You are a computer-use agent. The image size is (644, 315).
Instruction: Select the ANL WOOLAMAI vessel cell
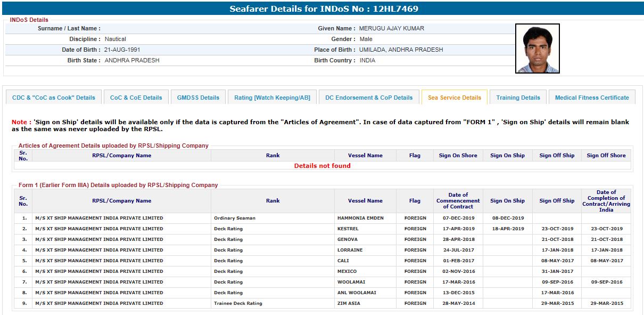(357, 293)
